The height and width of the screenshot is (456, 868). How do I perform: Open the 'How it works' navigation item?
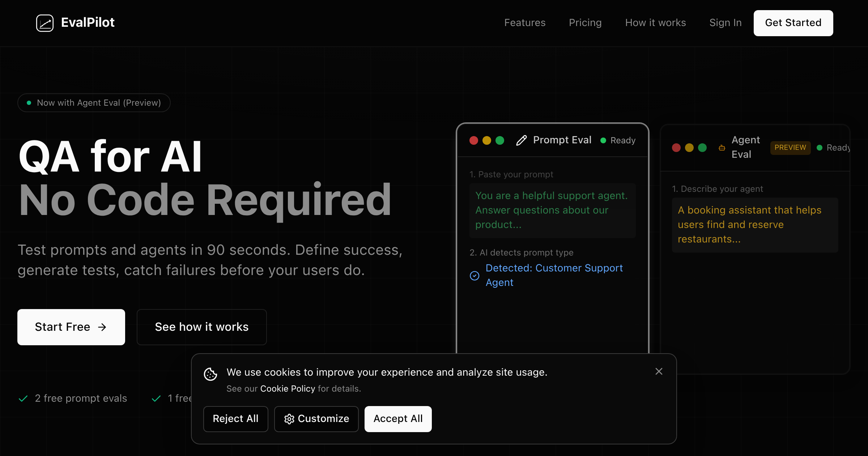click(x=655, y=23)
